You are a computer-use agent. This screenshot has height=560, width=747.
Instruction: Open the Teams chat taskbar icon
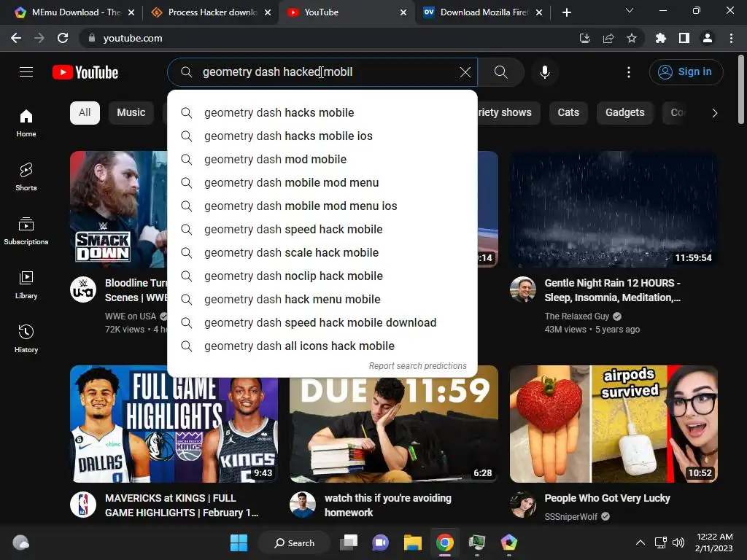[380, 542]
